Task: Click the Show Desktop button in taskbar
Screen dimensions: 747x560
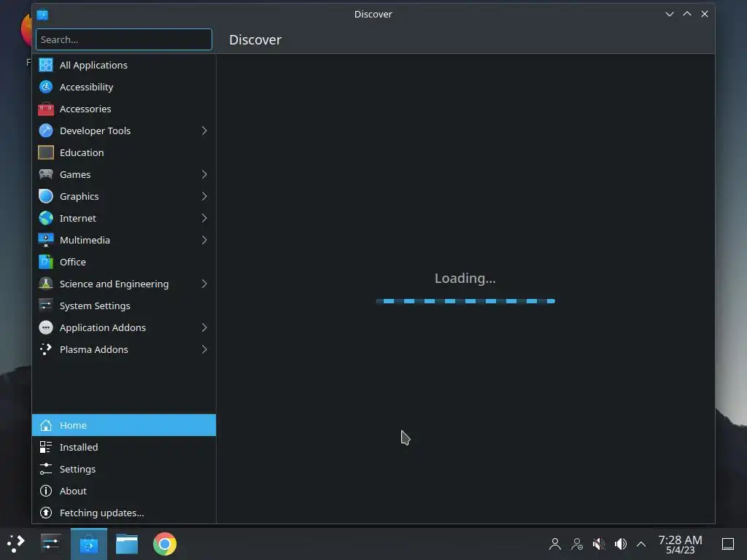Action: (728, 544)
